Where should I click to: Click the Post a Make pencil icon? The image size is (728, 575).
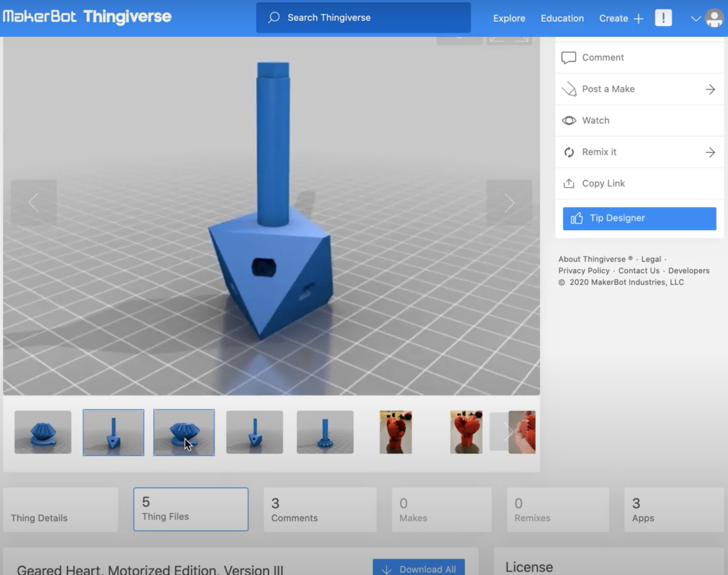[x=569, y=89]
